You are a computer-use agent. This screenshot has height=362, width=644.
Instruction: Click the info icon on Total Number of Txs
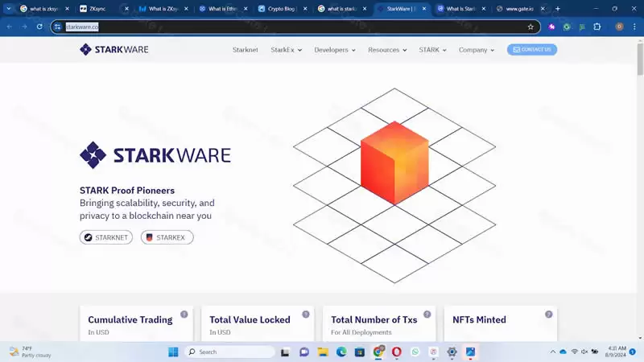point(427,315)
